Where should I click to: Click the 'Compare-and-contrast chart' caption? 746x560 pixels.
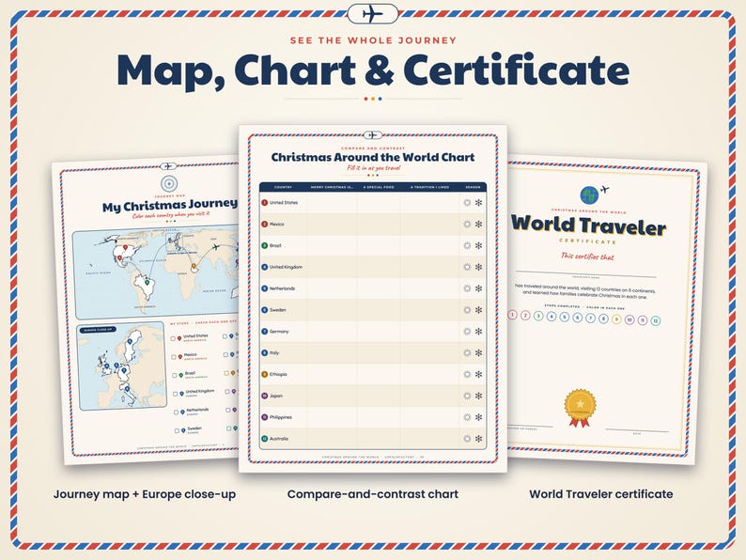tap(373, 494)
